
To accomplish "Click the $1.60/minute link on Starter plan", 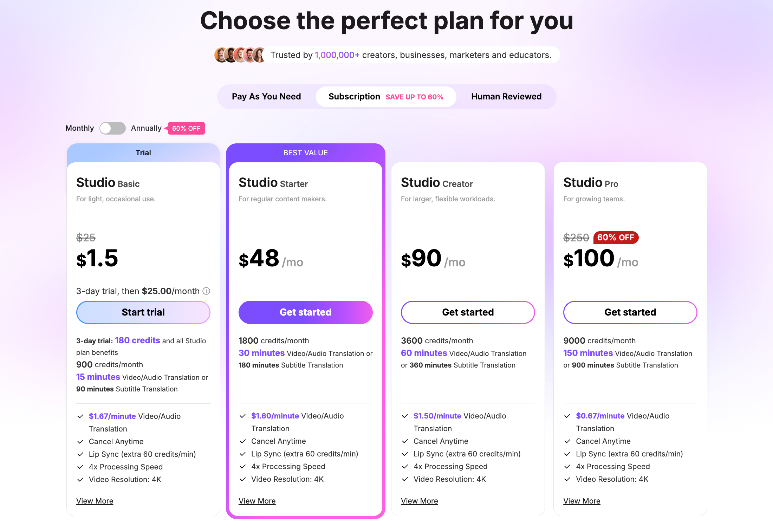I will coord(274,416).
